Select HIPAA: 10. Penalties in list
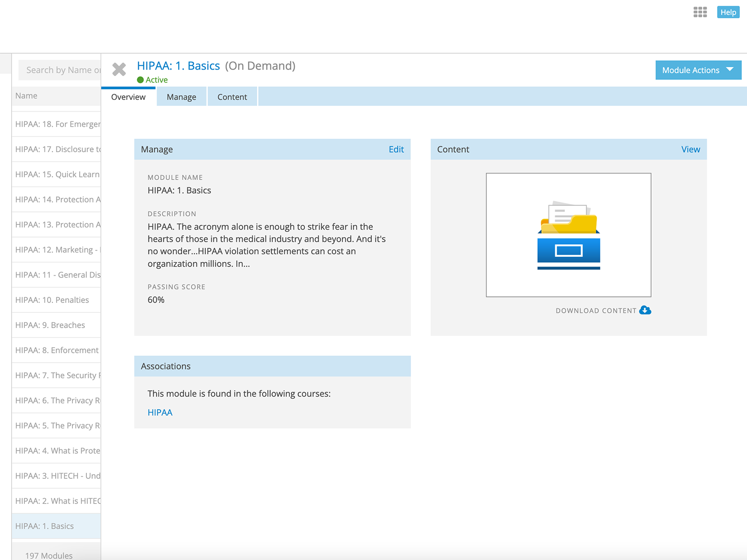Viewport: 747px width, 560px height. 52,300
